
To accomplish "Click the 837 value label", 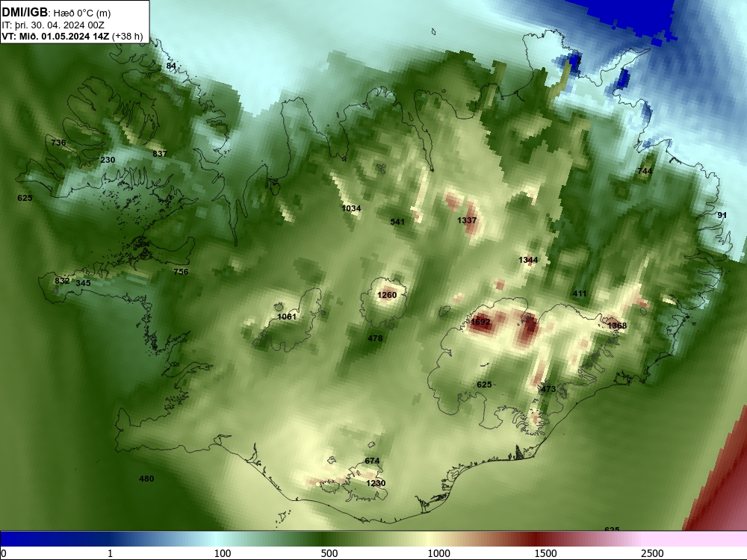I will [160, 154].
